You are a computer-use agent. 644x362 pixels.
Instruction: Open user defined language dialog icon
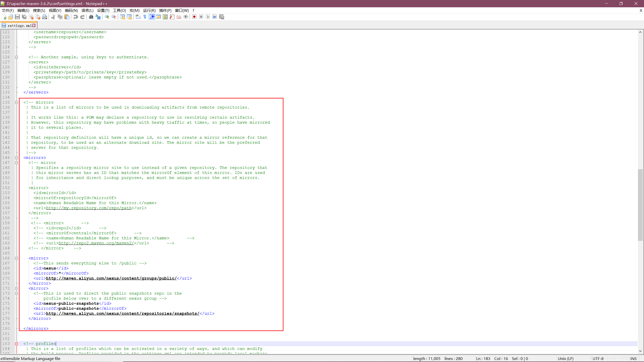point(158,17)
